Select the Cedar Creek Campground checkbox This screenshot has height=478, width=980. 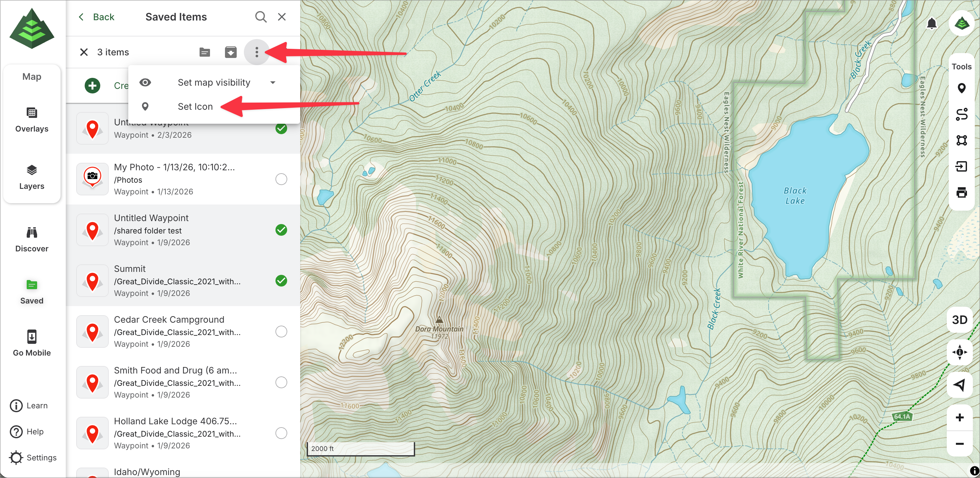(x=281, y=331)
